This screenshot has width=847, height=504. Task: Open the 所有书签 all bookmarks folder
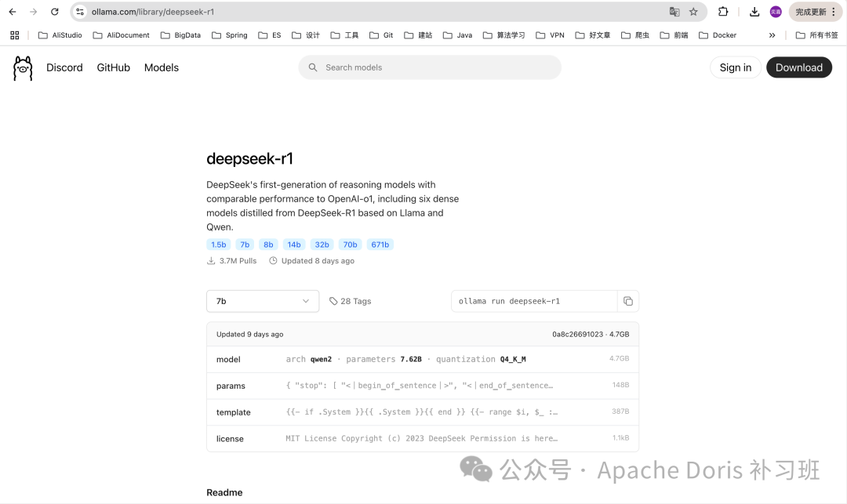(816, 35)
